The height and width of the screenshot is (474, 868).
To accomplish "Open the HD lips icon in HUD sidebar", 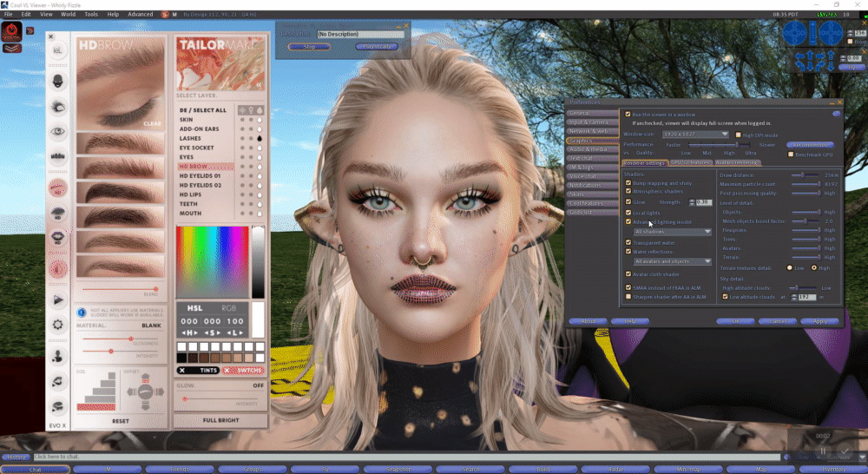I will coord(57,238).
